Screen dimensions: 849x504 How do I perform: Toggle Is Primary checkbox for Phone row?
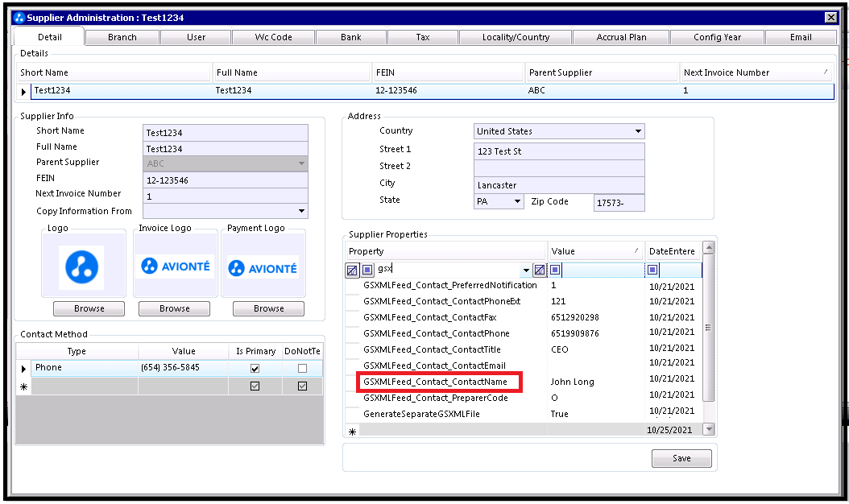point(255,368)
